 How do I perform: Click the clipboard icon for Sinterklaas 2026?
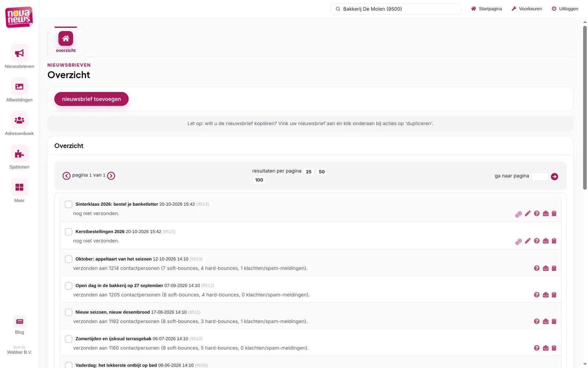click(554, 213)
